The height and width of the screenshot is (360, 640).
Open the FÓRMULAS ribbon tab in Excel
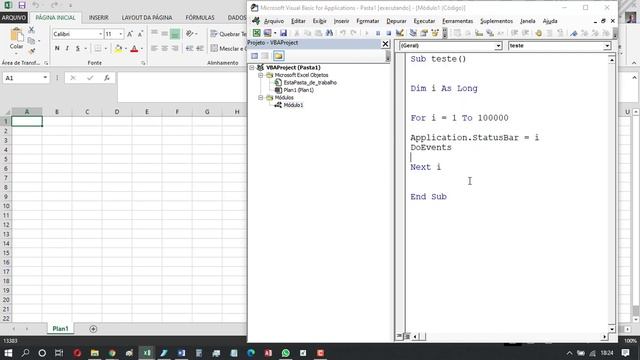click(x=200, y=18)
